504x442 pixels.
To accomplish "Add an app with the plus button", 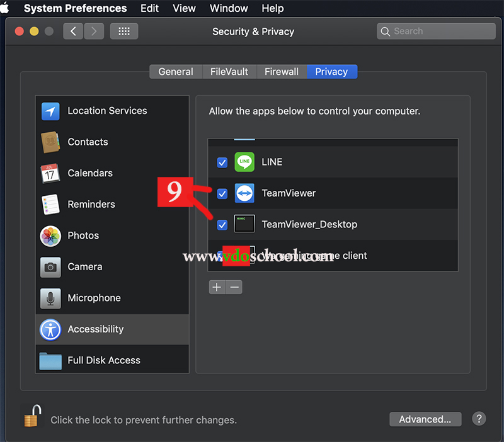I will coord(217,287).
